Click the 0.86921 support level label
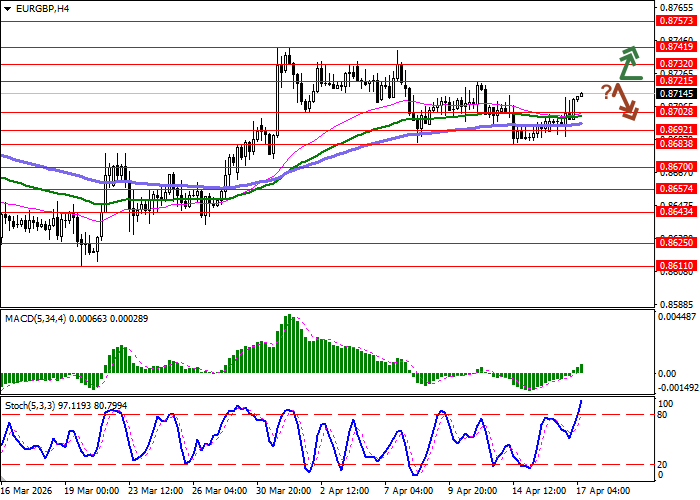The image size is (700, 500). click(676, 130)
